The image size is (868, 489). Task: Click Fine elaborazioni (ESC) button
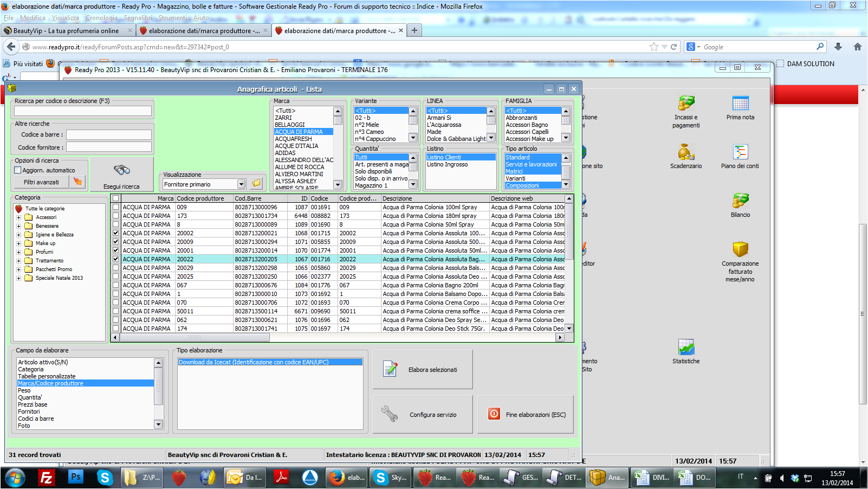tap(525, 414)
